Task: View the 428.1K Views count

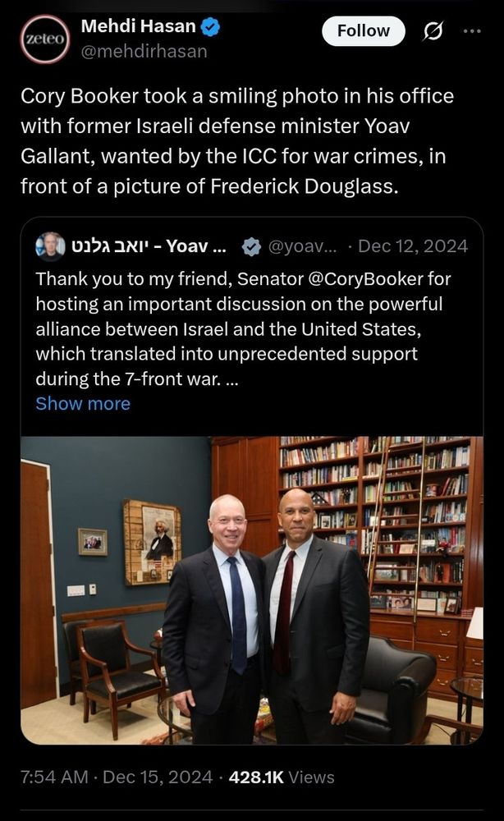Action: 282,777
